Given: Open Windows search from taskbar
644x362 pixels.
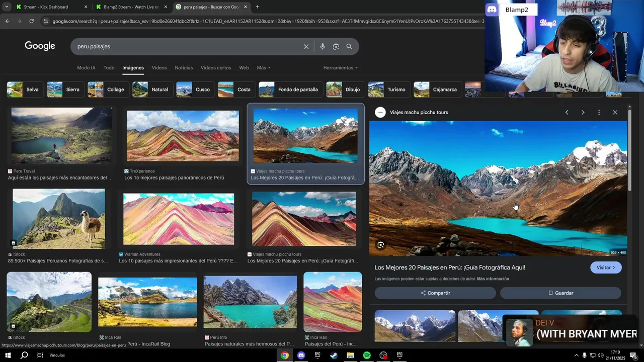Looking at the screenshot, I should click(24, 355).
